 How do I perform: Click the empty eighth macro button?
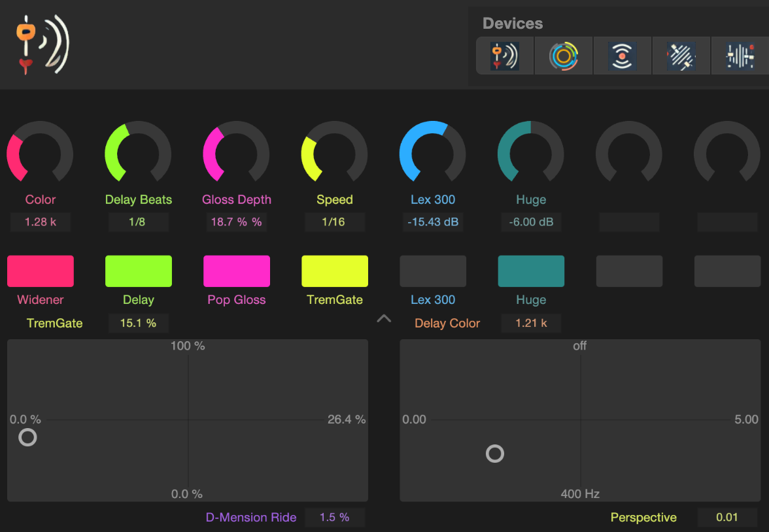click(727, 271)
